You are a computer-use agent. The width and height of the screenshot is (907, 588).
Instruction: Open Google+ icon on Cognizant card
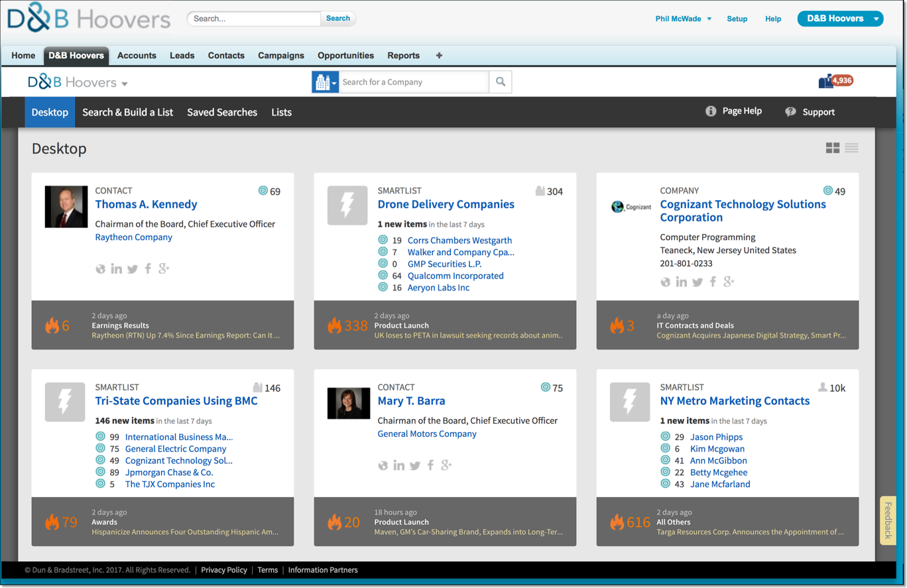click(x=729, y=281)
